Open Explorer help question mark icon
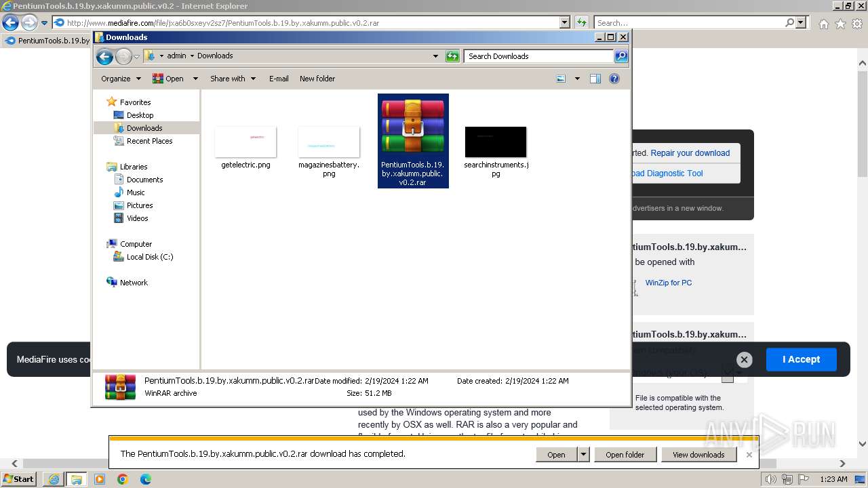 pyautogui.click(x=614, y=79)
